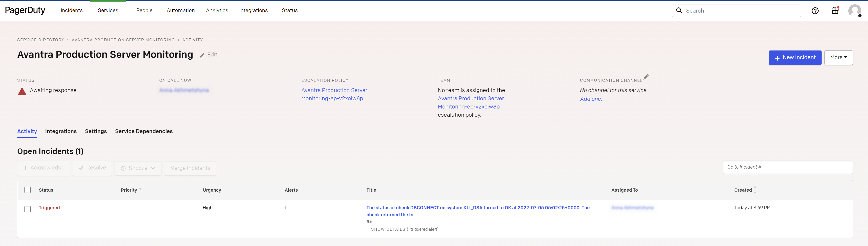Open the People menu

click(x=144, y=11)
